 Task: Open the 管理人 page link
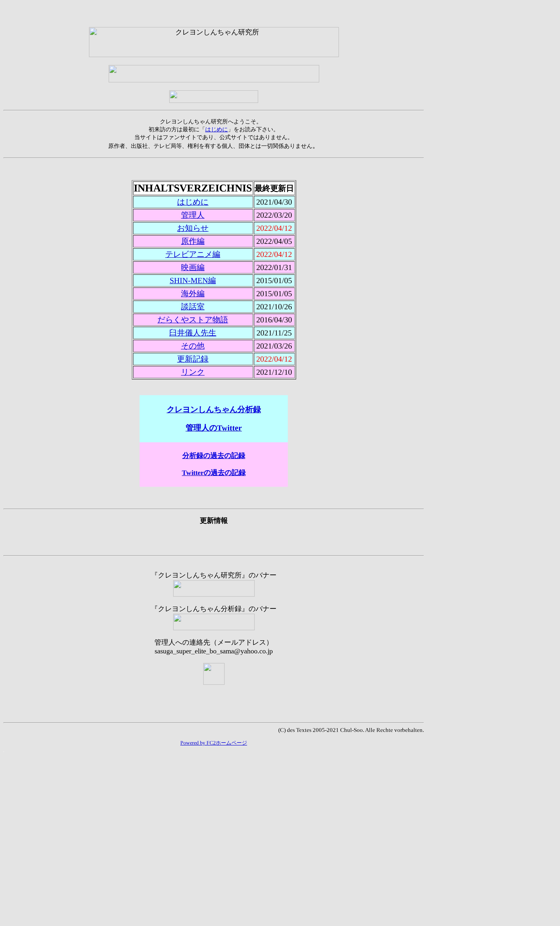point(192,215)
